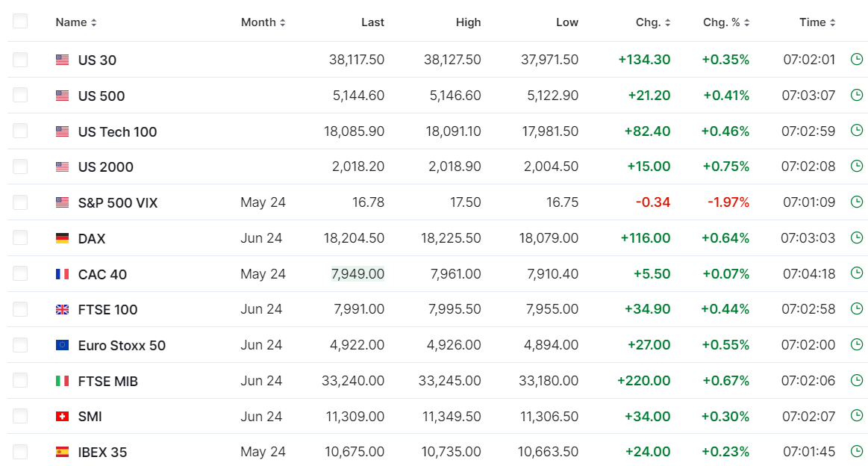Click the UK flag beside FTSE 100
Screen dimensions: 868x466
tap(62, 309)
